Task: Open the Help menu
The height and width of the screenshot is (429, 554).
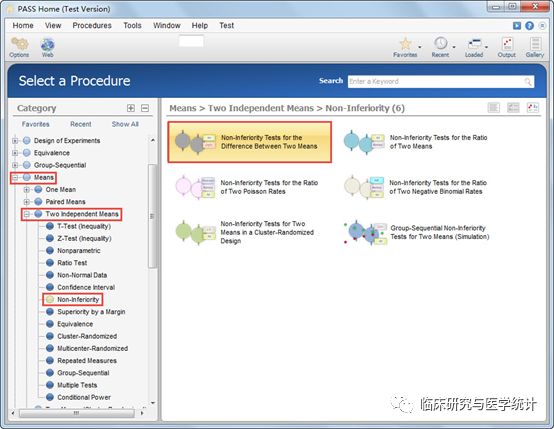Action: coord(200,25)
